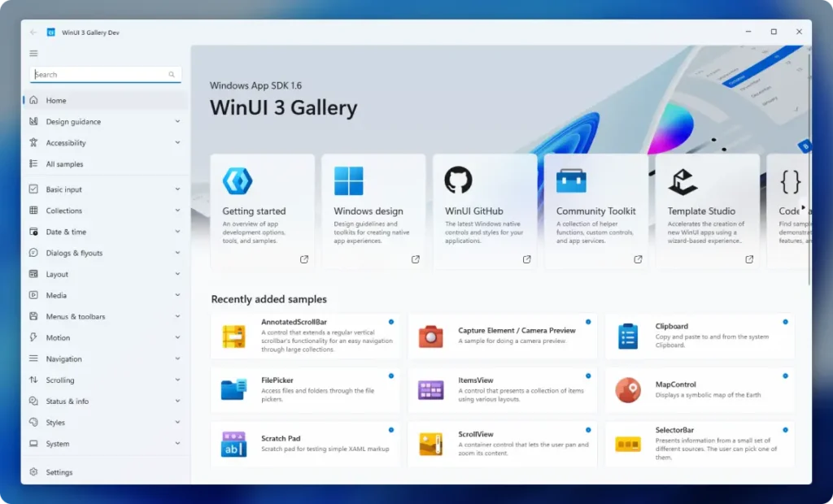Image resolution: width=833 pixels, height=504 pixels.
Task: Open external link icon on Getting started card
Action: 304,259
